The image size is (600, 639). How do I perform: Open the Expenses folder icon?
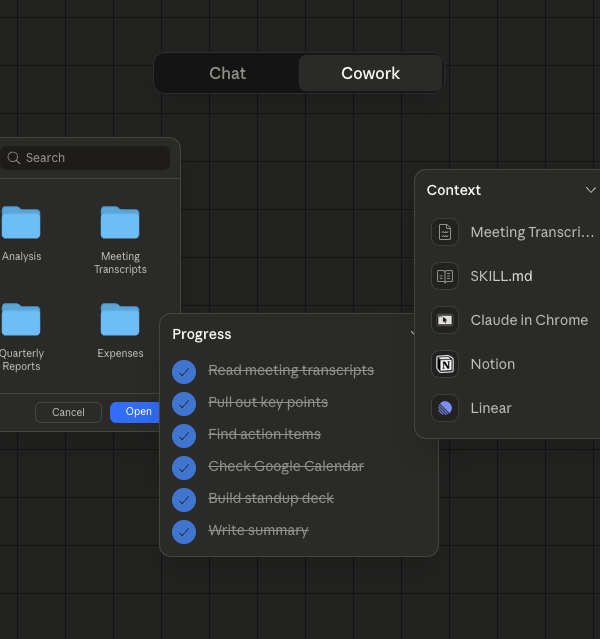point(120,320)
